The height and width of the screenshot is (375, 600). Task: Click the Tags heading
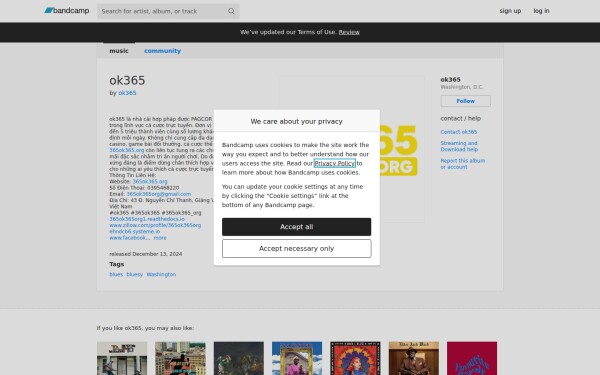(x=116, y=264)
